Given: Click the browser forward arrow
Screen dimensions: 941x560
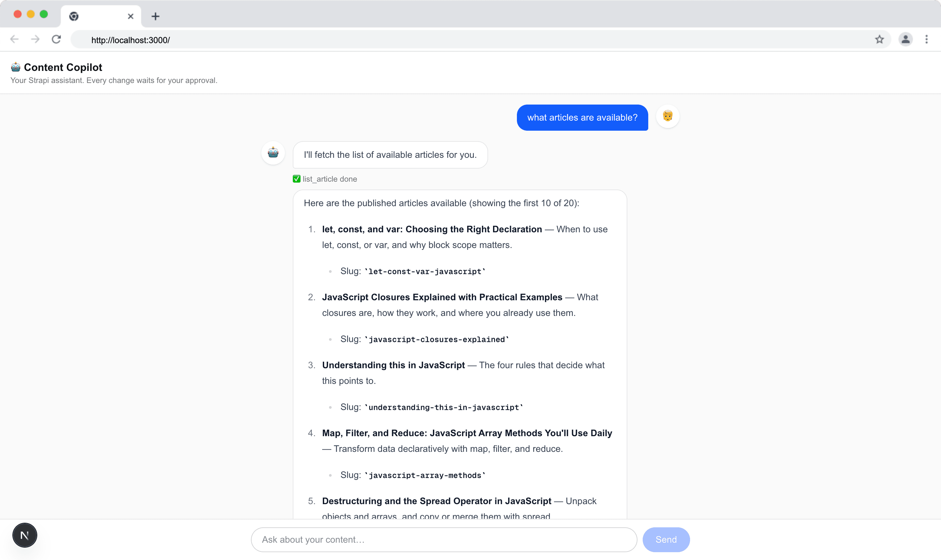Looking at the screenshot, I should [35, 39].
